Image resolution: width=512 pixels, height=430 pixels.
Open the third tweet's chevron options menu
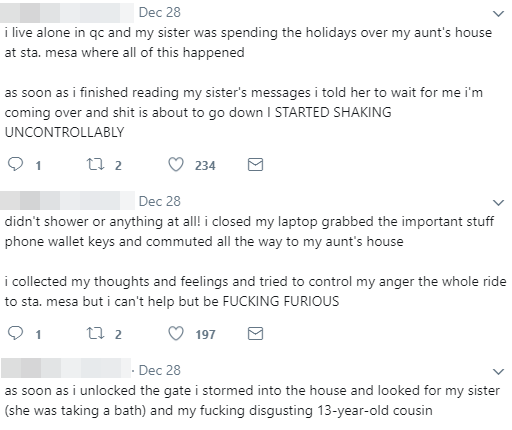click(x=498, y=371)
